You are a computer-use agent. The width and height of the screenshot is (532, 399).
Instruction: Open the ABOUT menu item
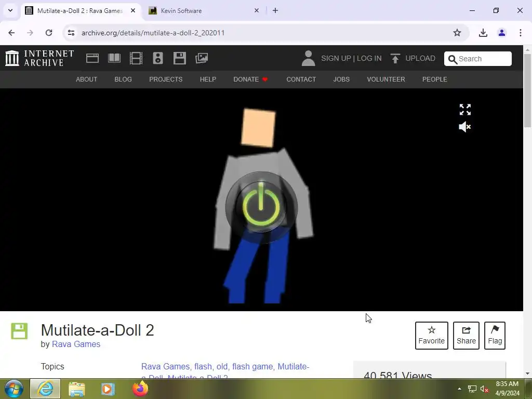[87, 79]
